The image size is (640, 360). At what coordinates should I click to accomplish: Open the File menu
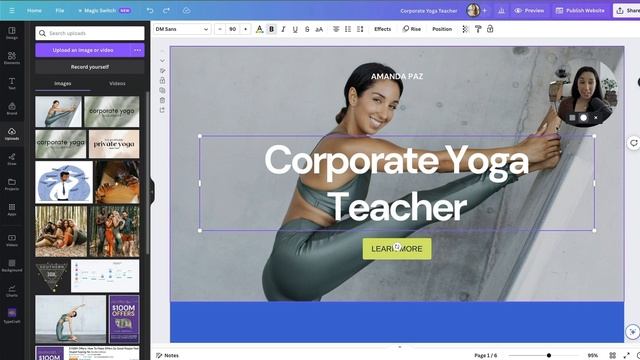pos(60,11)
